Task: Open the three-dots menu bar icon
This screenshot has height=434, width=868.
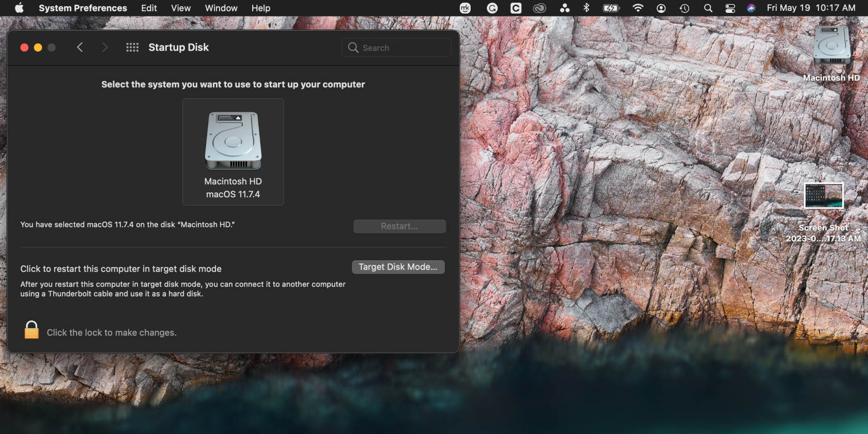Action: click(x=564, y=8)
